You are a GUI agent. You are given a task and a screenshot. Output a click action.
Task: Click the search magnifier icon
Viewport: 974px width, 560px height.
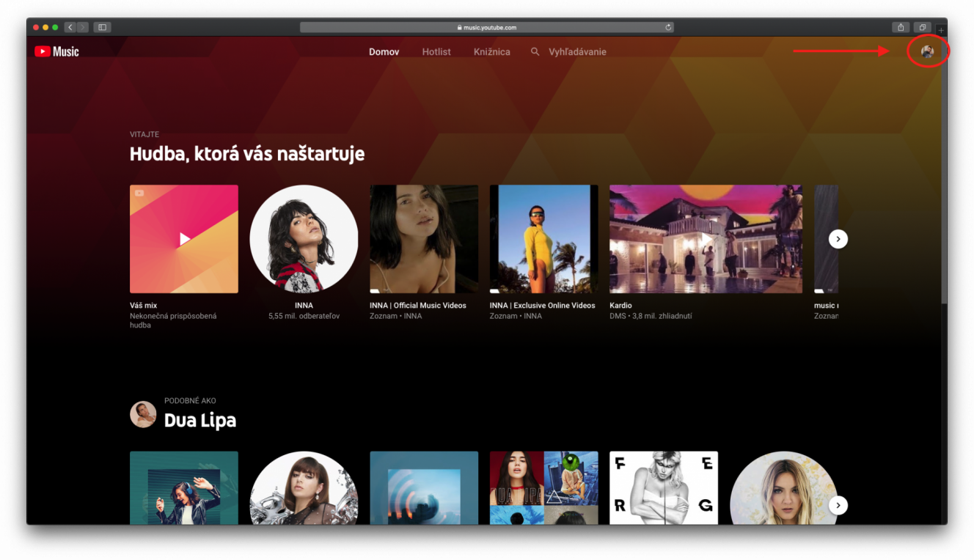point(535,52)
